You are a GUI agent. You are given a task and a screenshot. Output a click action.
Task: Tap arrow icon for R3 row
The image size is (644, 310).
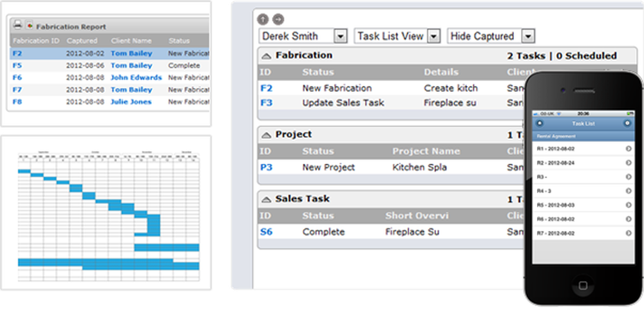click(x=629, y=177)
